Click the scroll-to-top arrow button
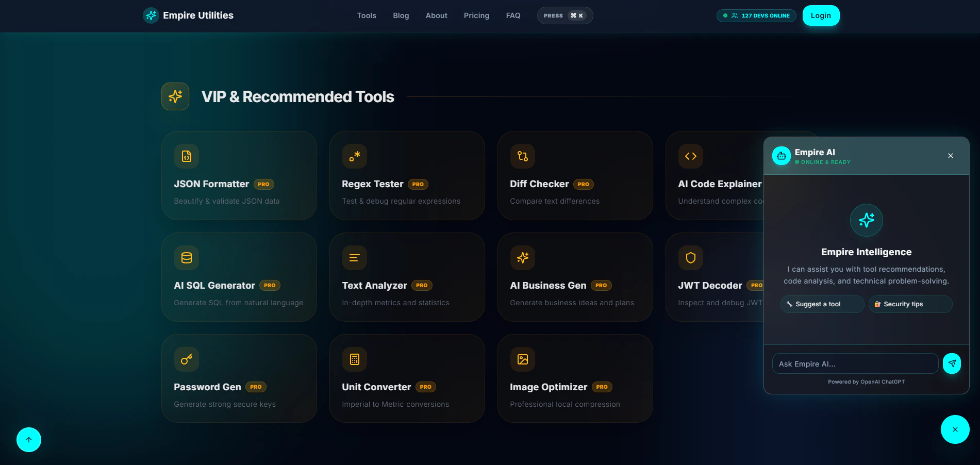980x465 pixels. 28,439
